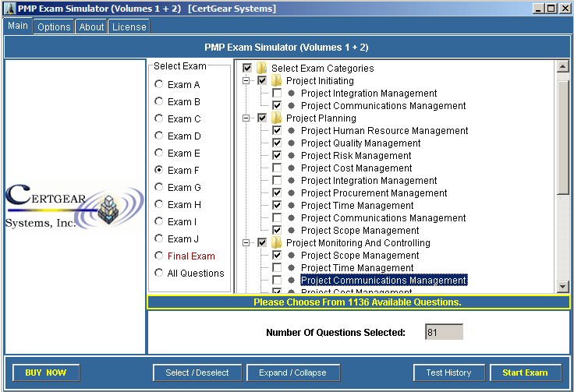This screenshot has height=392, width=574.
Task: Uncheck Project Scope Management under Monitoring And Controlling
Action: pos(277,256)
